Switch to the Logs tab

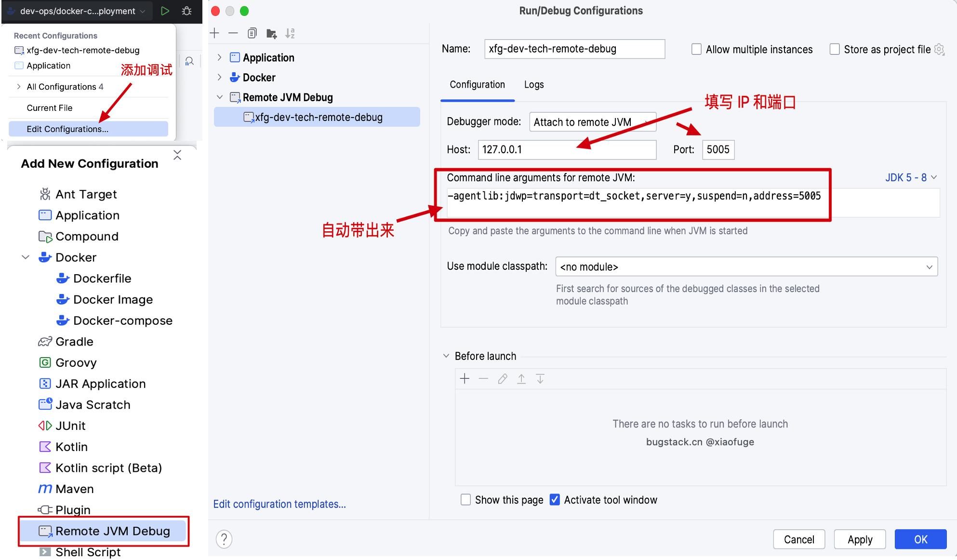coord(534,84)
